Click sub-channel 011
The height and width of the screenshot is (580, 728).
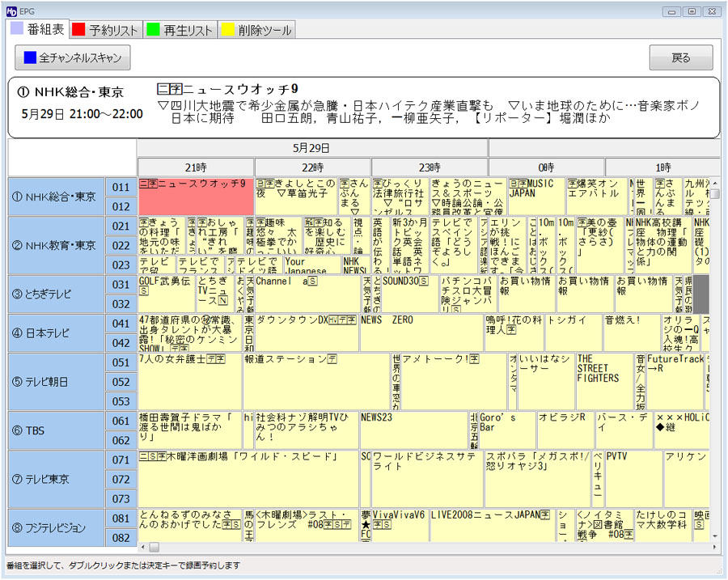(x=121, y=187)
